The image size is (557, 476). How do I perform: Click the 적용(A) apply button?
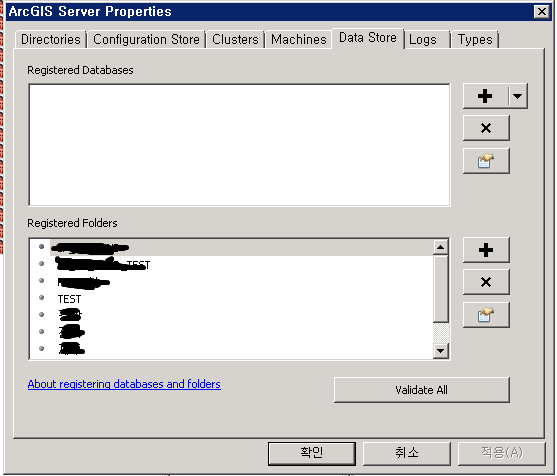pyautogui.click(x=502, y=453)
